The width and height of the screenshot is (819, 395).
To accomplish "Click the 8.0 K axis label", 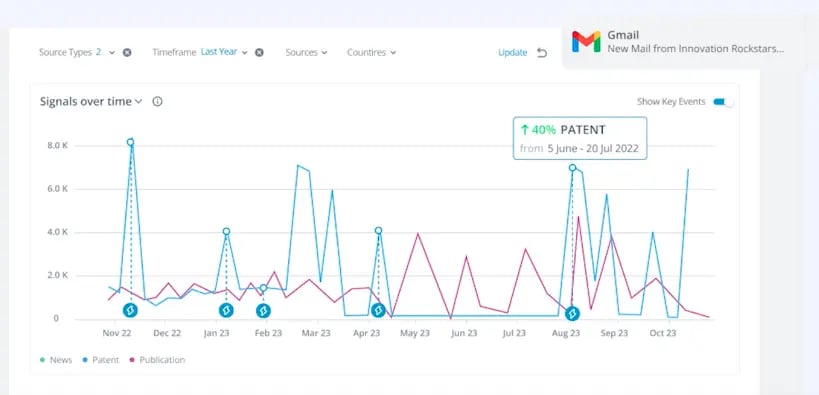I will pos(58,146).
